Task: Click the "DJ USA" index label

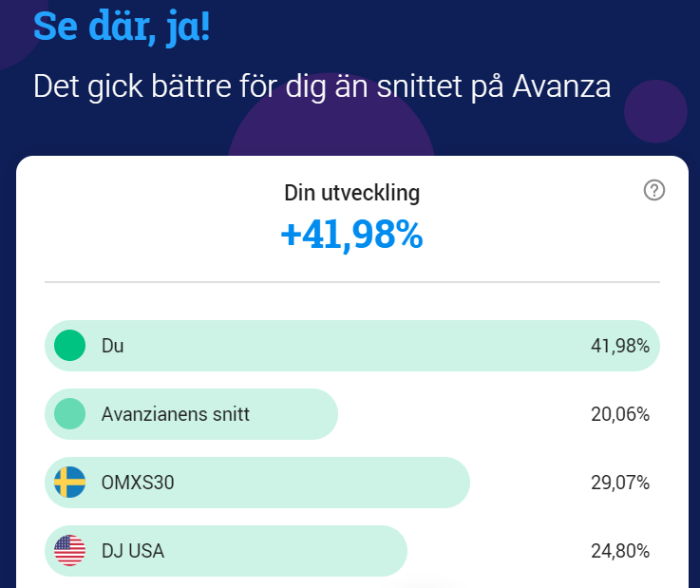Action: 133,551
